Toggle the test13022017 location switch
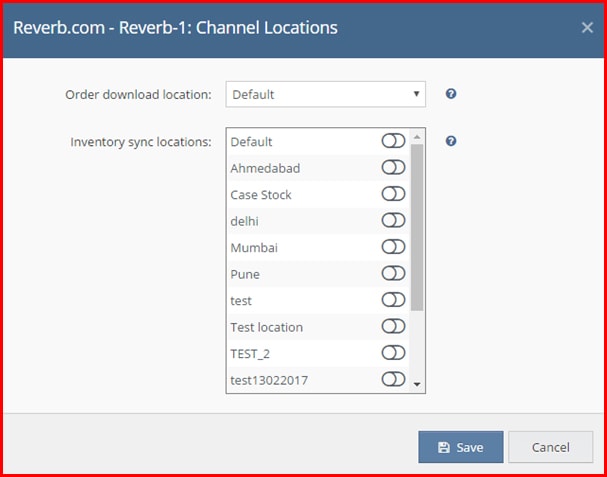Viewport: 607px width, 477px height. pyautogui.click(x=393, y=379)
